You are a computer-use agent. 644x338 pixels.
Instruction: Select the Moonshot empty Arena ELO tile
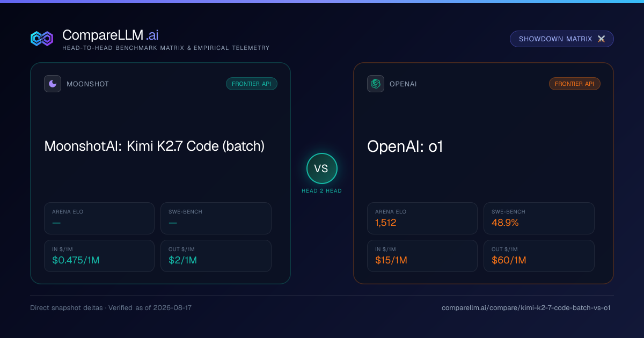click(99, 218)
